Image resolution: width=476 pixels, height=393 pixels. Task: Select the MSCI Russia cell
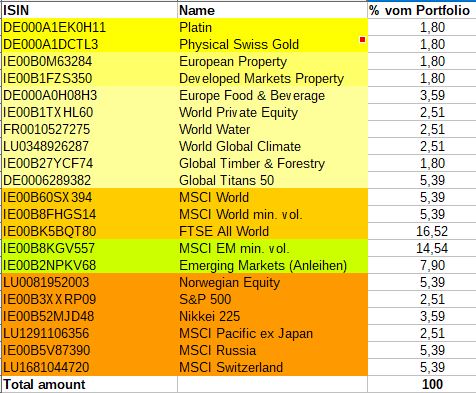[272, 350]
